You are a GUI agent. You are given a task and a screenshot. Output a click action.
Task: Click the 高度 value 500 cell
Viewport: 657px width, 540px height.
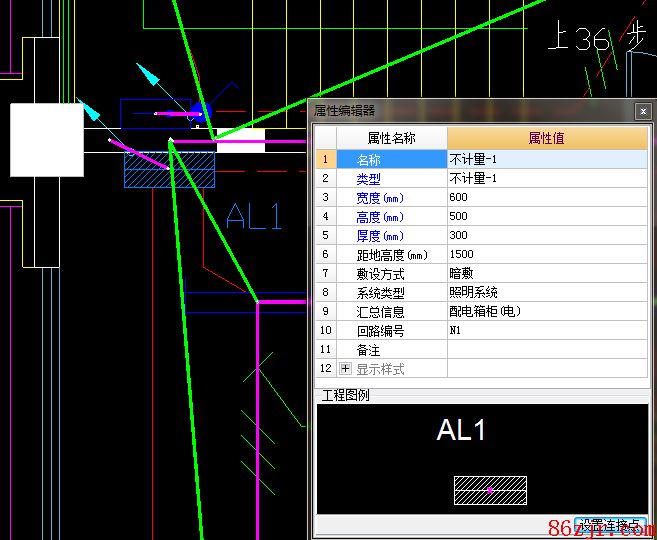tap(546, 216)
